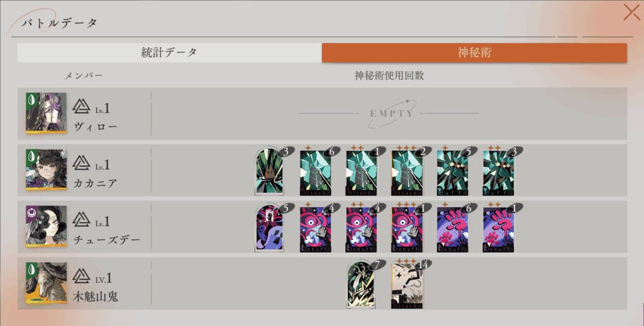Select チューズデー's two-star hand Debuff card

click(499, 227)
